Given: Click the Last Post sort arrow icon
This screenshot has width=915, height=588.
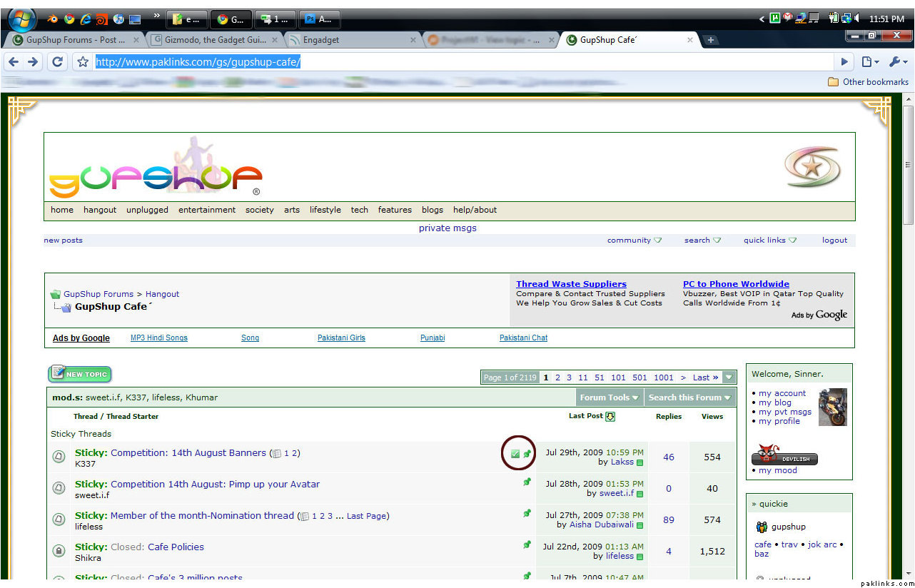Looking at the screenshot, I should pyautogui.click(x=610, y=417).
